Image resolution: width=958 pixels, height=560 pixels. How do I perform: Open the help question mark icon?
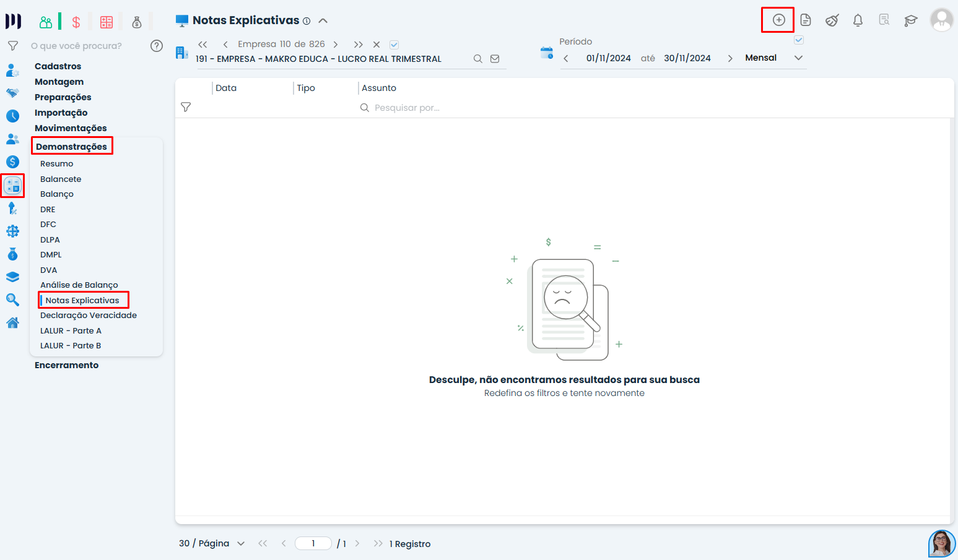click(157, 46)
